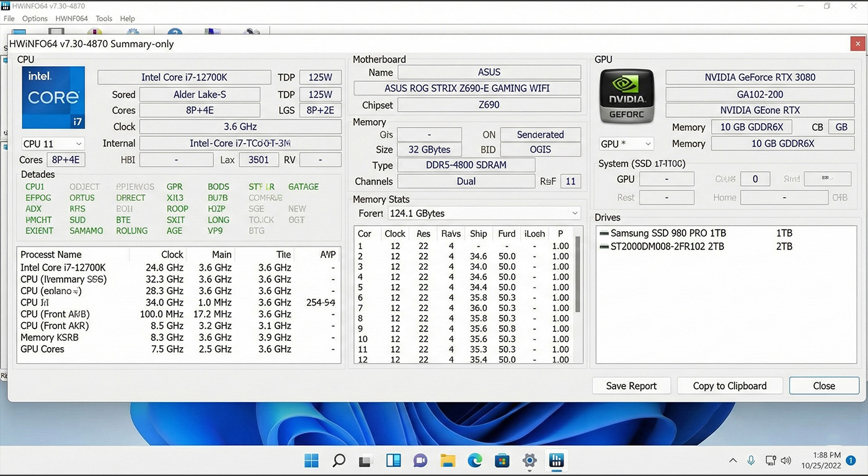Select the "GPU Cores" table row
Screen dimensions: 868x476
[x=179, y=350]
